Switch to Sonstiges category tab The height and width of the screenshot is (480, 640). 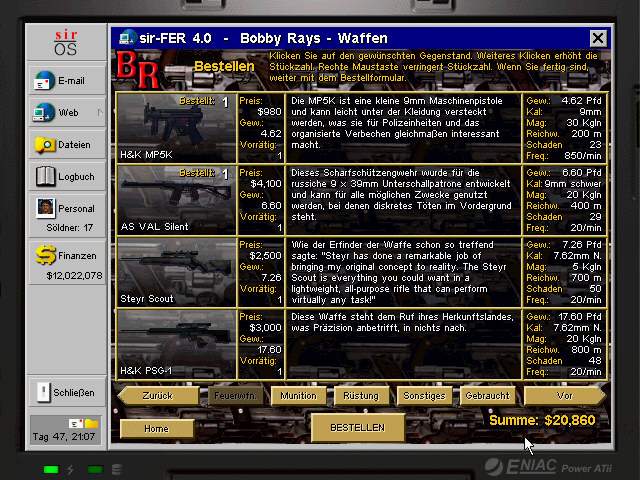pos(424,396)
